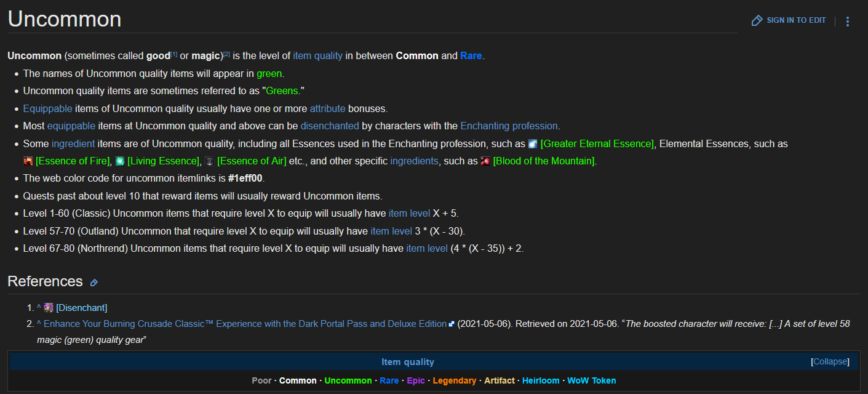Open the item quality link
Screen dimensions: 868x394
pos(317,55)
